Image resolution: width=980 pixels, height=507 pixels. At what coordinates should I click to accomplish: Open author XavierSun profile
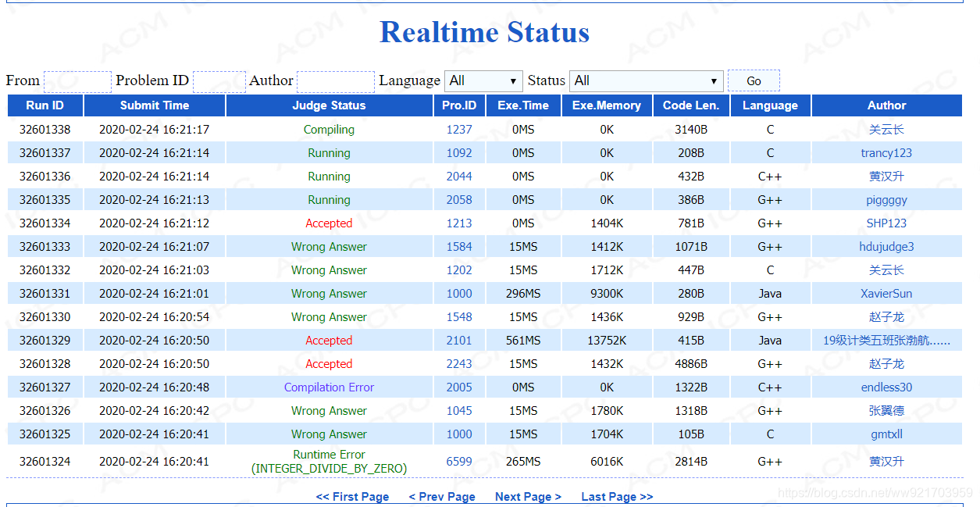tap(886, 294)
